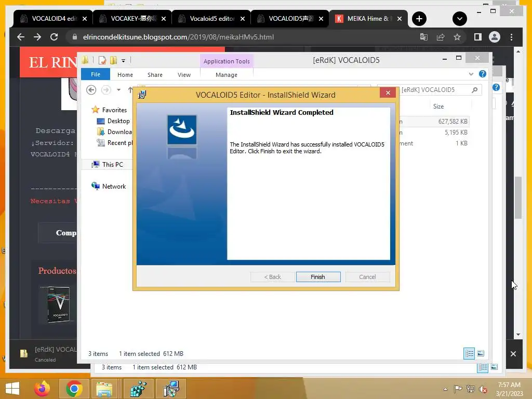Open Chrome profile avatar
Screen dimensions: 532x399
click(x=495, y=37)
